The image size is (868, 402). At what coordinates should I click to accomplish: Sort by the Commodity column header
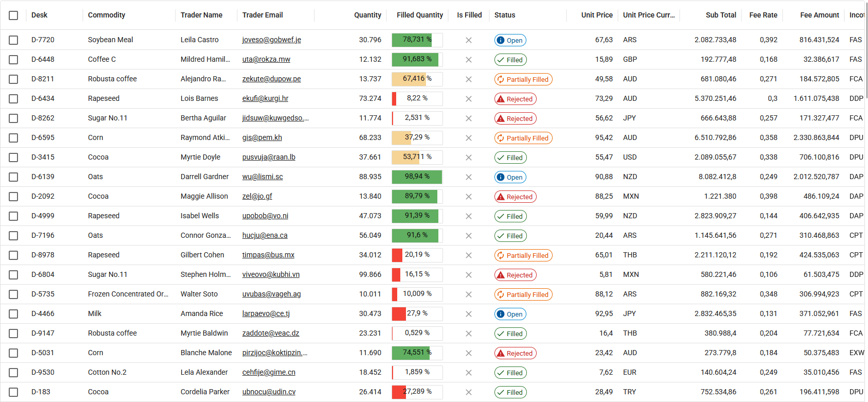point(107,15)
